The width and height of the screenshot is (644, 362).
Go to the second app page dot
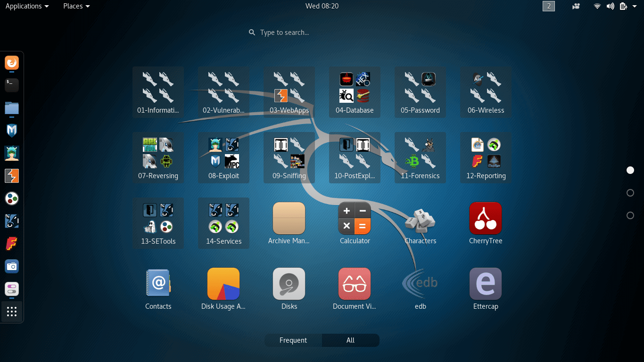630,193
